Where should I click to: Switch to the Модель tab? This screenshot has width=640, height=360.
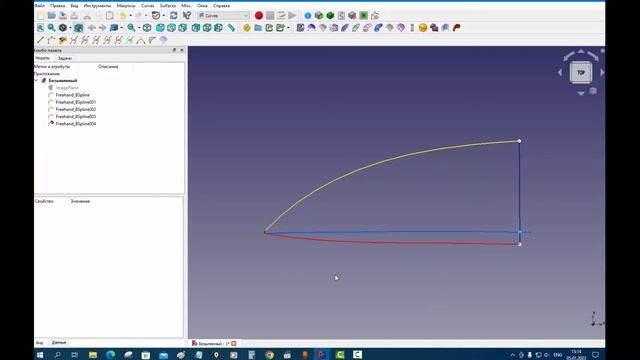click(x=42, y=58)
